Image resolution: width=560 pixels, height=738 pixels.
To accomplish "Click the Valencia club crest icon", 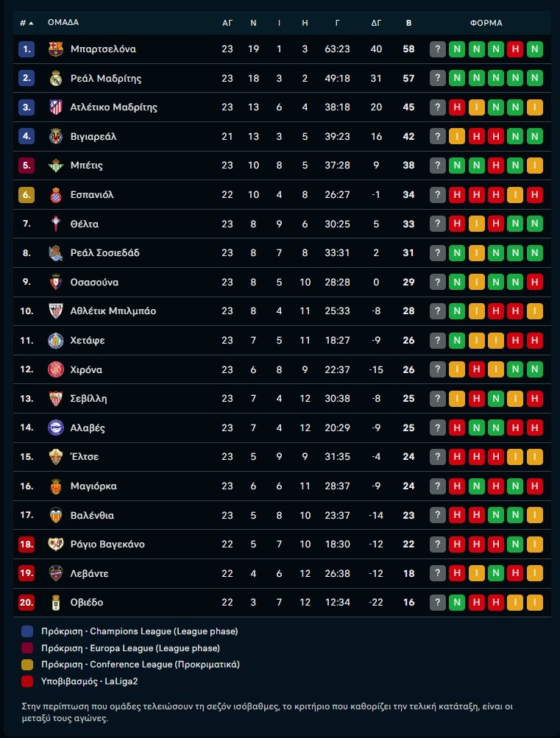I will pyautogui.click(x=55, y=515).
